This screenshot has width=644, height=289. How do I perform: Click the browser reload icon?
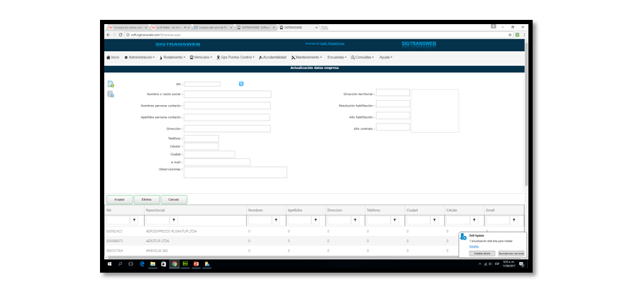[121, 35]
